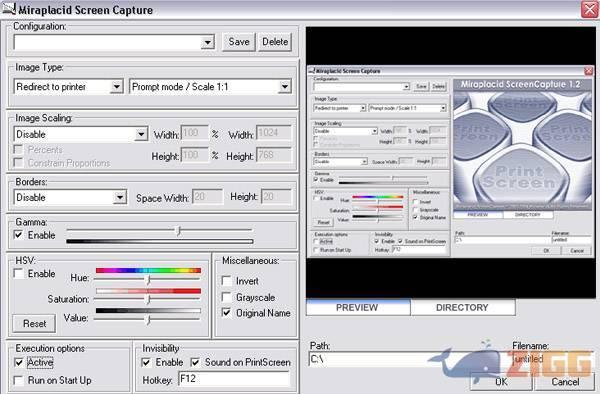
Task: Uncheck the Original Name option
Action: pyautogui.click(x=227, y=313)
